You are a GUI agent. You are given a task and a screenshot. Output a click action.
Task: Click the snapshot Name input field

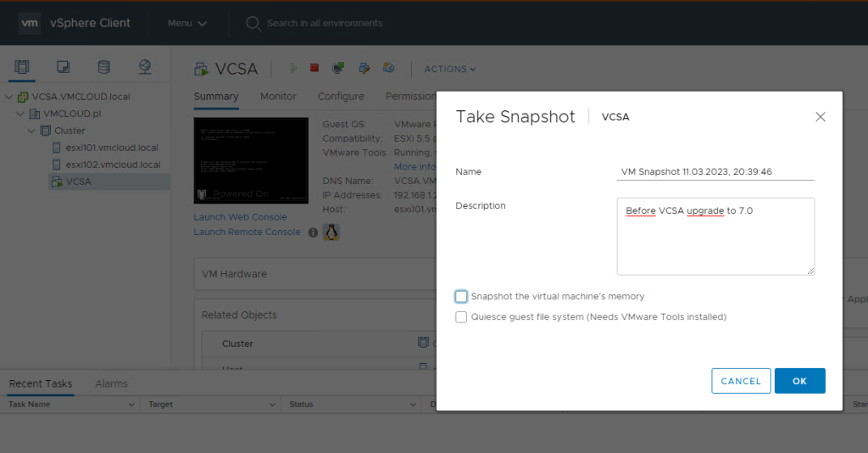coord(715,171)
